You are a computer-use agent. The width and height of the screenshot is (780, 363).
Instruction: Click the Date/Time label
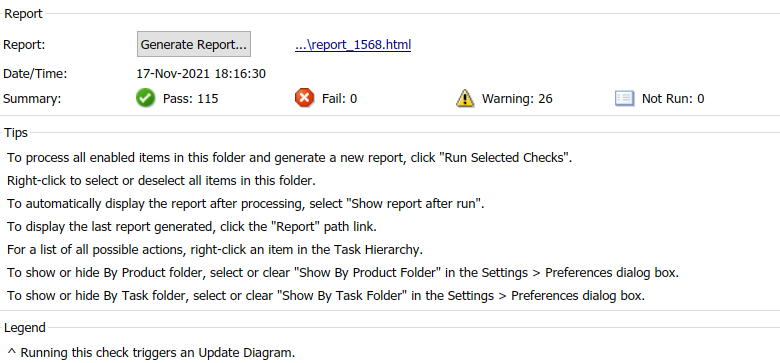click(35, 74)
